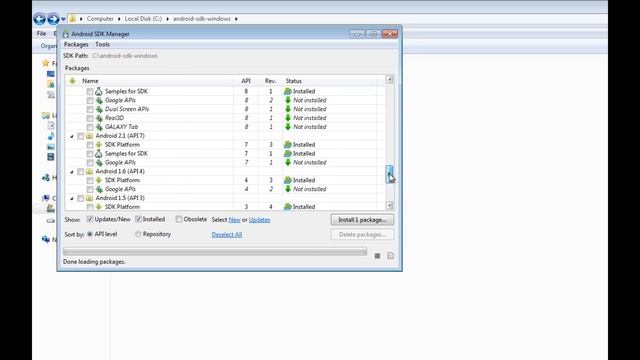This screenshot has width=640, height=360.
Task: Click the Android SDK Manager title bar icon
Action: pyautogui.click(x=66, y=34)
